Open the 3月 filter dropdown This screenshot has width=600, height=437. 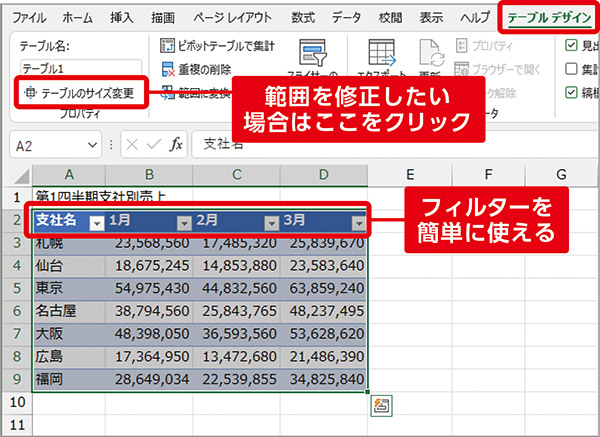359,223
